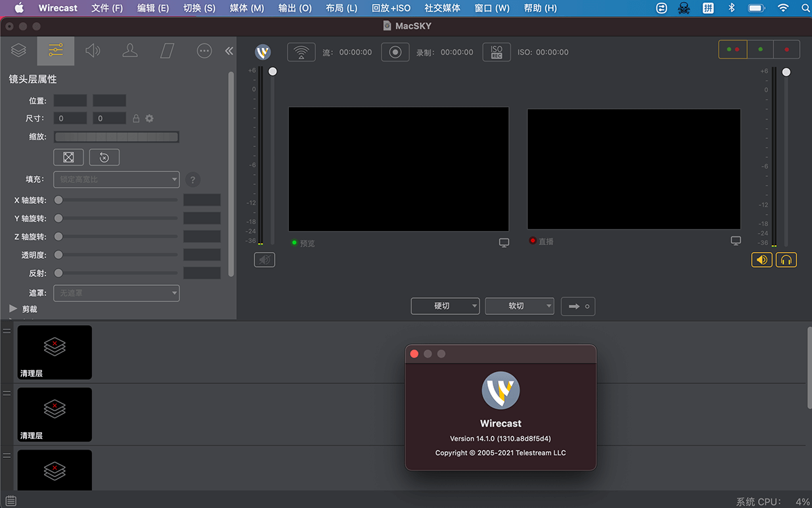812x508 pixels.
Task: Collapse the inspector panel with double chevron
Action: tap(229, 51)
